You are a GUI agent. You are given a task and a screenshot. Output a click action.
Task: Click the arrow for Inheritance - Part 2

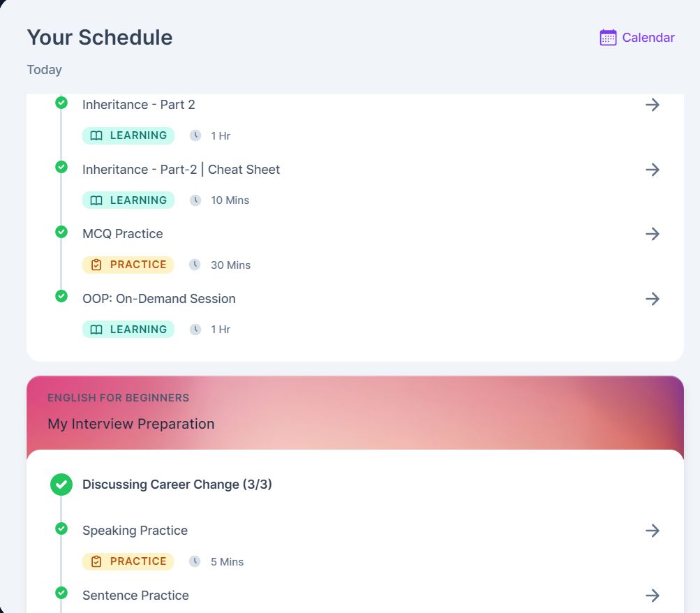[x=653, y=105]
